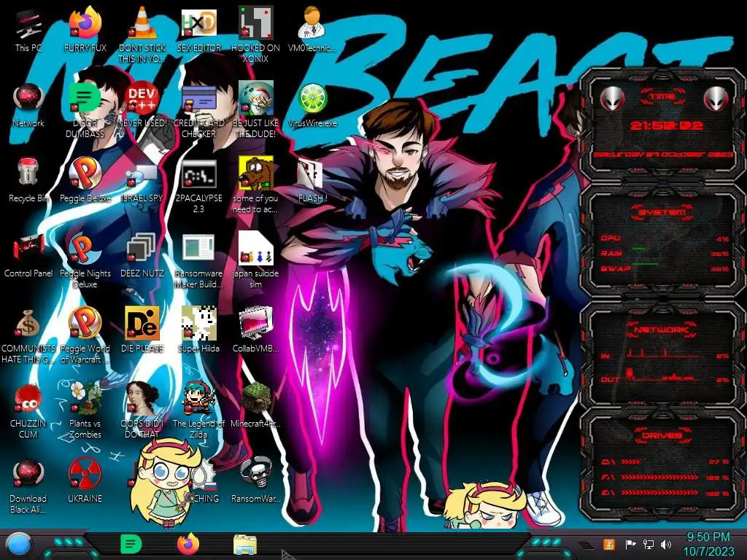Open the FLASH ! desktop shortcut

click(x=312, y=181)
